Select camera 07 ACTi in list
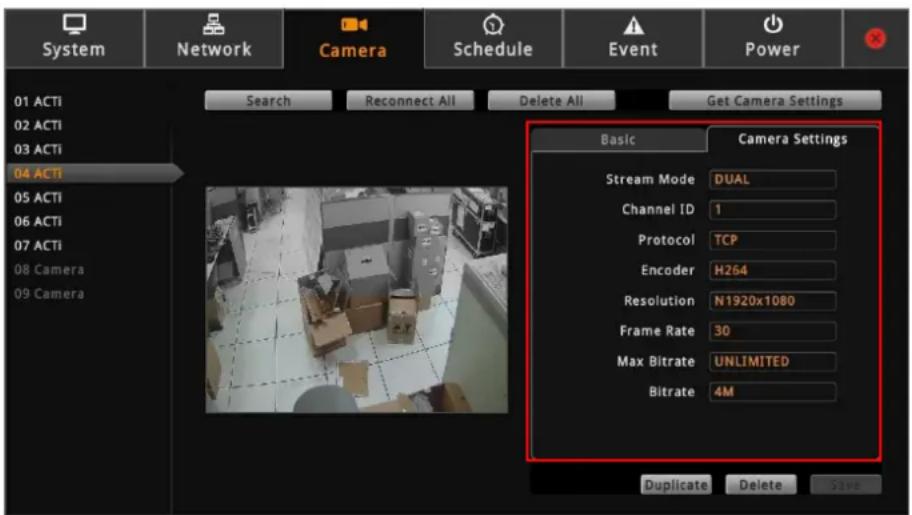 coord(38,246)
